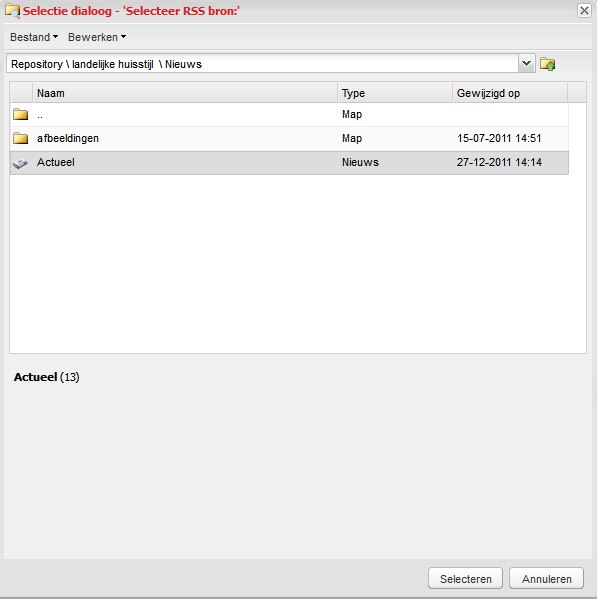This screenshot has width=597, height=599.
Task: Click inside the repository path field
Action: (262, 63)
